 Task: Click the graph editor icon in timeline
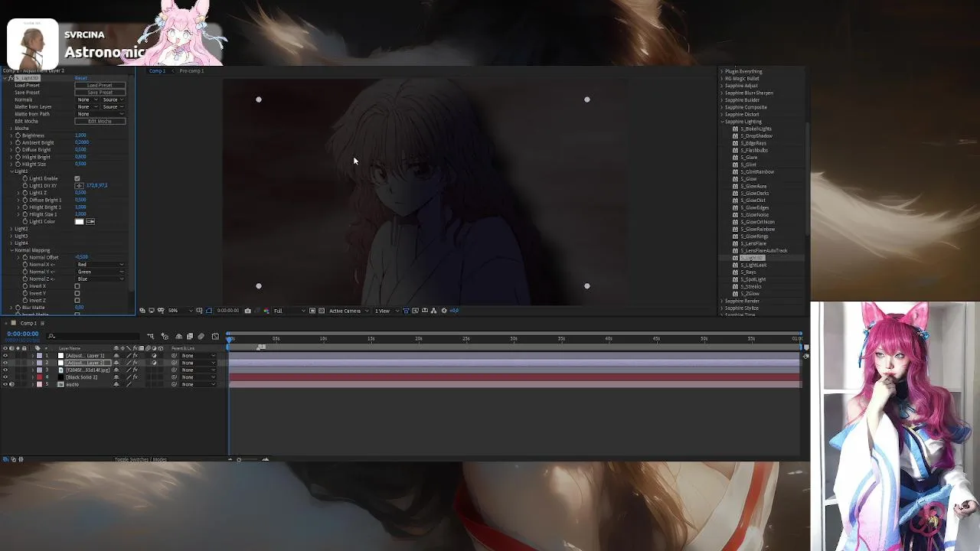pyautogui.click(x=215, y=337)
